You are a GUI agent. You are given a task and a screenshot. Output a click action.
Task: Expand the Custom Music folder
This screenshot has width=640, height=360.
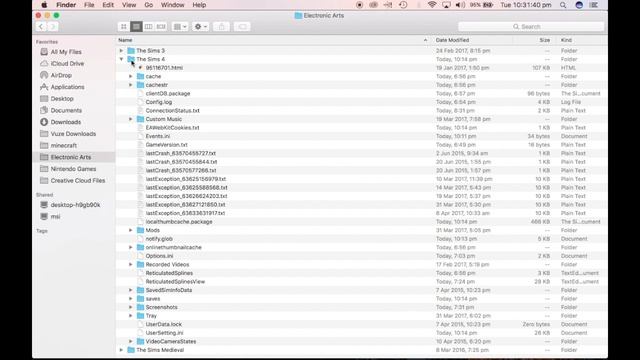pyautogui.click(x=131, y=119)
